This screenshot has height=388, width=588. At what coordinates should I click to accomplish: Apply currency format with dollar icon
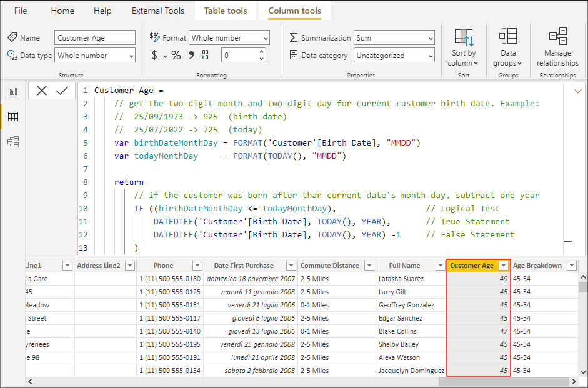click(154, 56)
